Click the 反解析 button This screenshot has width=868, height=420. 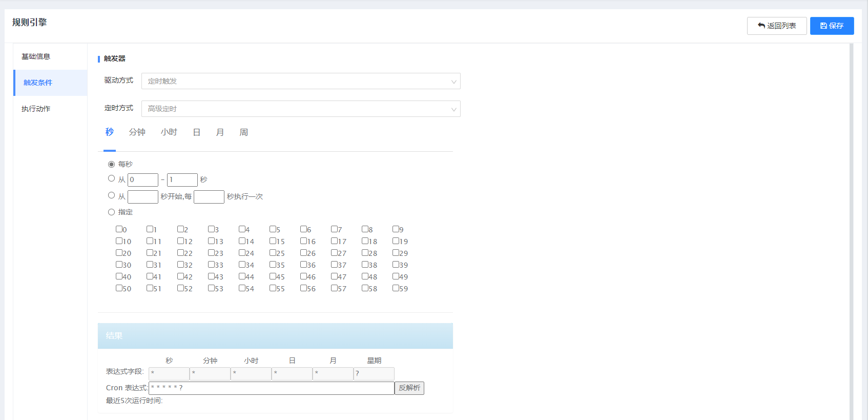click(x=409, y=388)
